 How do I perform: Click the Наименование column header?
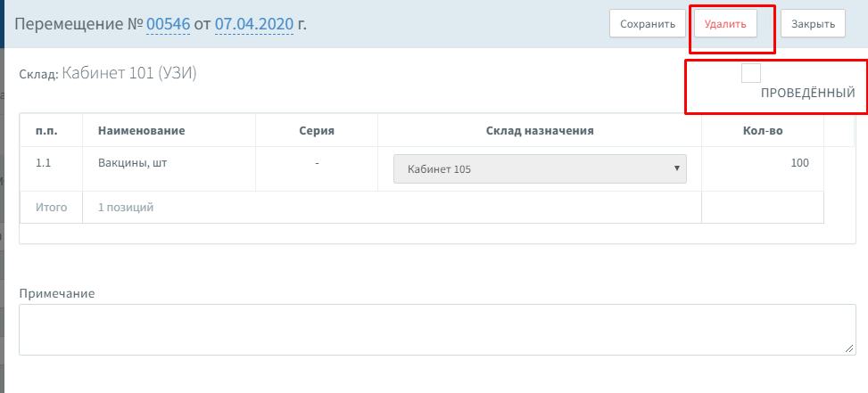pyautogui.click(x=142, y=131)
